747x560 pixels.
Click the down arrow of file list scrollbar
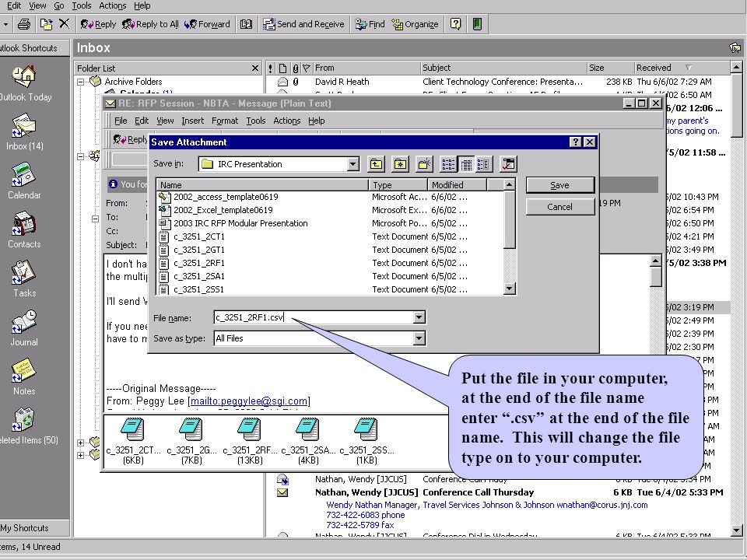[509, 289]
